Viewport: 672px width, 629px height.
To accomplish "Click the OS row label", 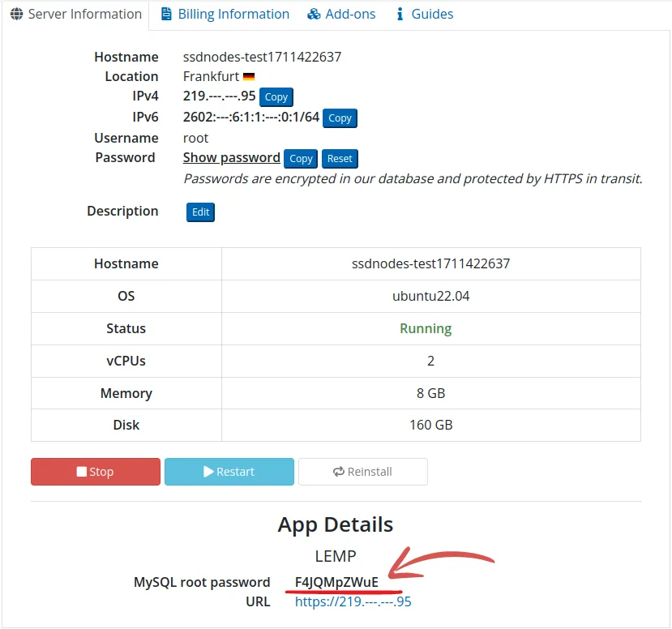I will point(126,296).
